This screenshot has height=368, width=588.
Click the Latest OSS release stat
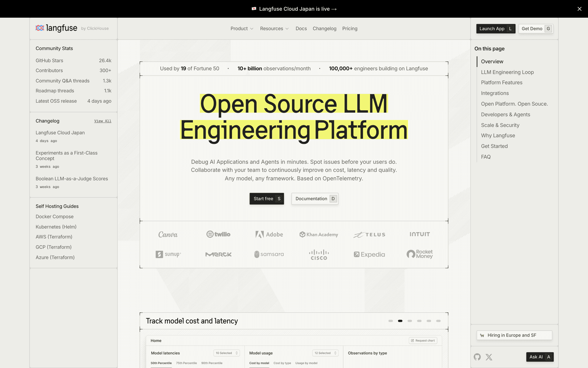73,101
